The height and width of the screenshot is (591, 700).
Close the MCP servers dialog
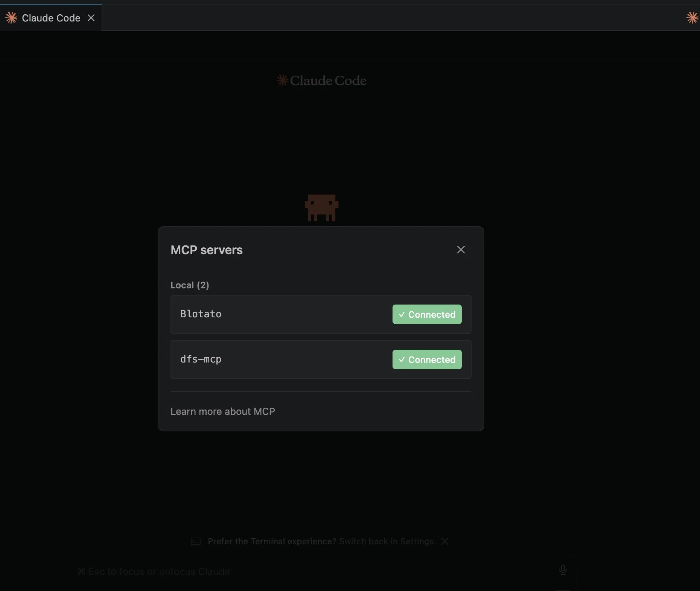tap(461, 250)
